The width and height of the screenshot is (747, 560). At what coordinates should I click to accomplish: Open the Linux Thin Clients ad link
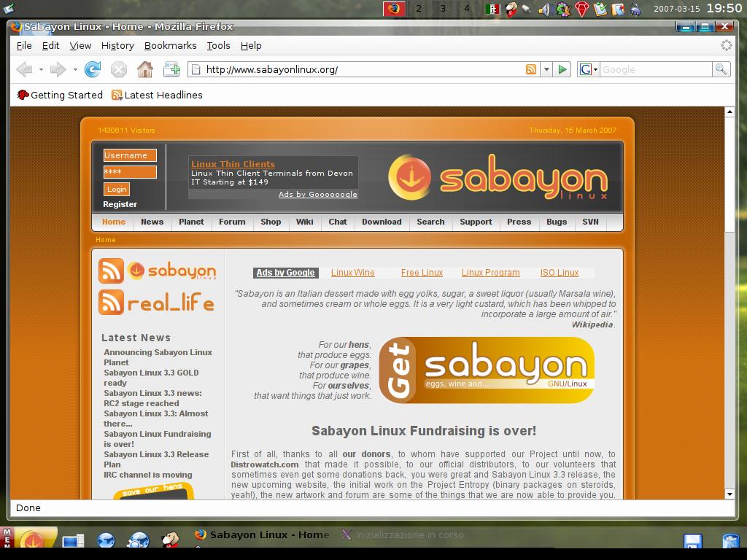point(233,164)
